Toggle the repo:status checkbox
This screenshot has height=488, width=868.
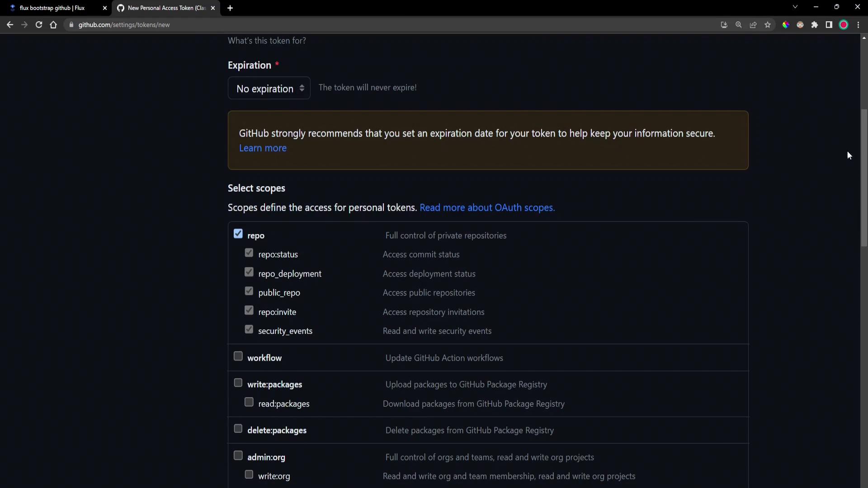tap(249, 253)
